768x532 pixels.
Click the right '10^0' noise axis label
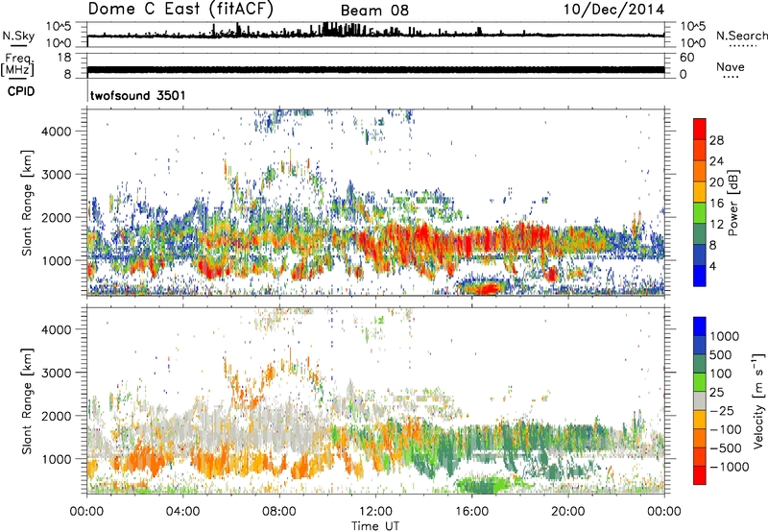692,43
